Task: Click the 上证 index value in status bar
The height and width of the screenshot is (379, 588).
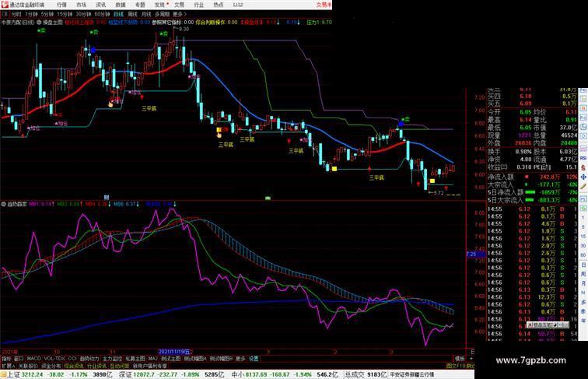Action: coord(32,374)
